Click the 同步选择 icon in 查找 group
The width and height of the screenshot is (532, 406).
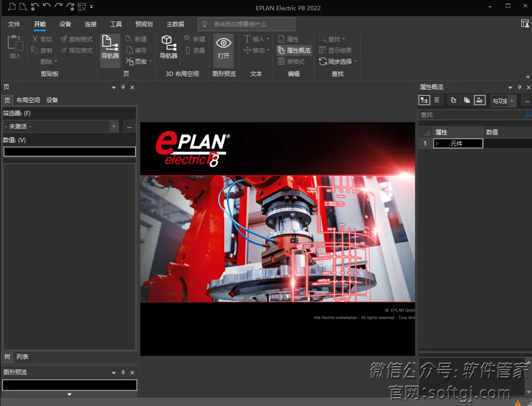tap(337, 61)
